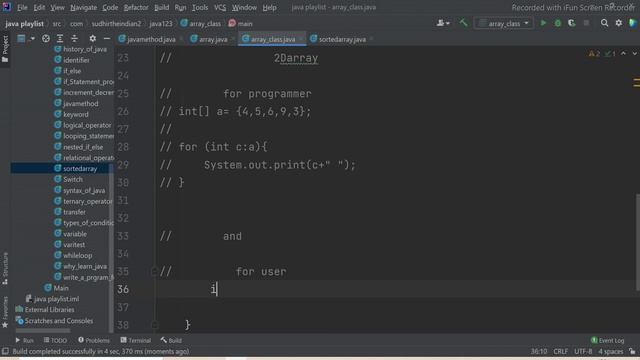Toggle the Structure side panel
The image size is (640, 360).
tap(5, 268)
